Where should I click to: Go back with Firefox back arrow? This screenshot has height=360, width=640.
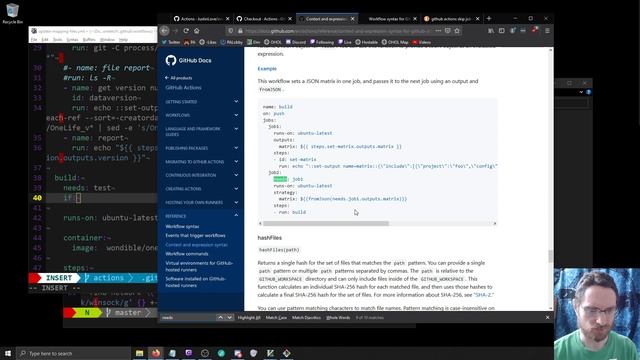164,31
